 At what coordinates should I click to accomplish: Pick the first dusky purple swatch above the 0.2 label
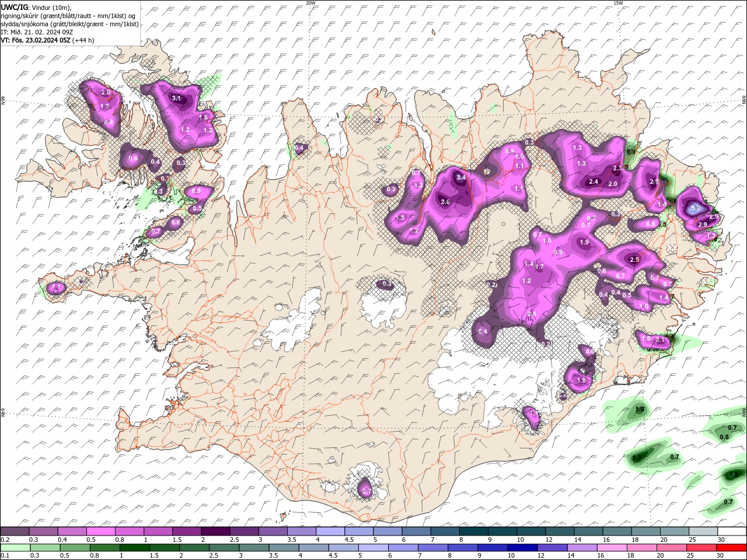click(16, 531)
